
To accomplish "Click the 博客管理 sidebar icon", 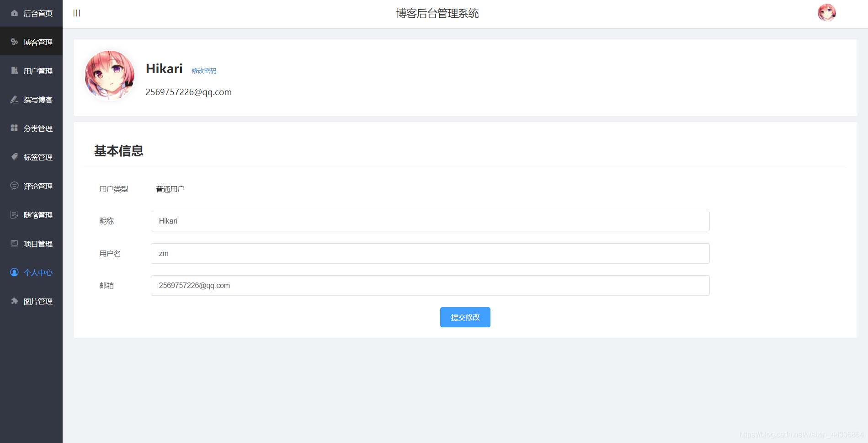I will [x=14, y=42].
